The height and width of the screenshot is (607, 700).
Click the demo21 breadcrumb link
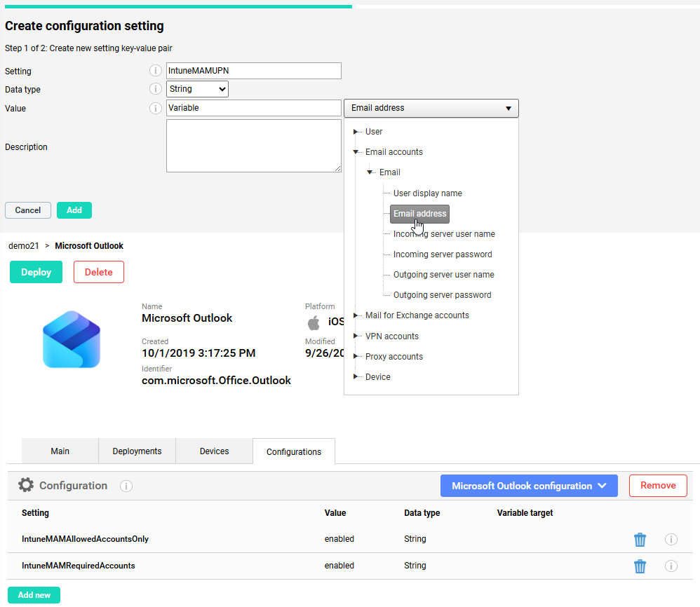click(24, 246)
